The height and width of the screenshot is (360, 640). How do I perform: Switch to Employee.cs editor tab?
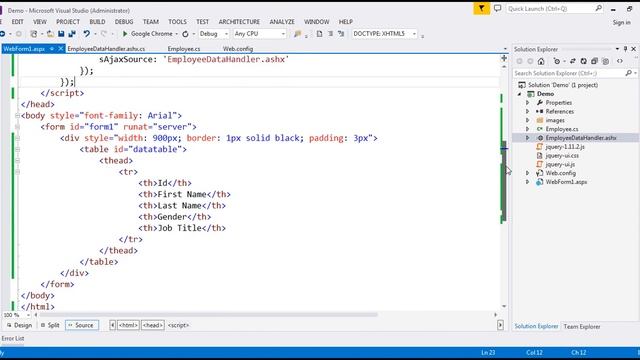pyautogui.click(x=184, y=49)
